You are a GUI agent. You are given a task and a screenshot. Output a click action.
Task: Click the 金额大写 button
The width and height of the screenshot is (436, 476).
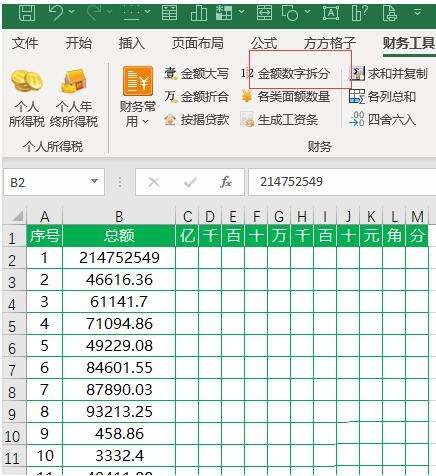[196, 74]
